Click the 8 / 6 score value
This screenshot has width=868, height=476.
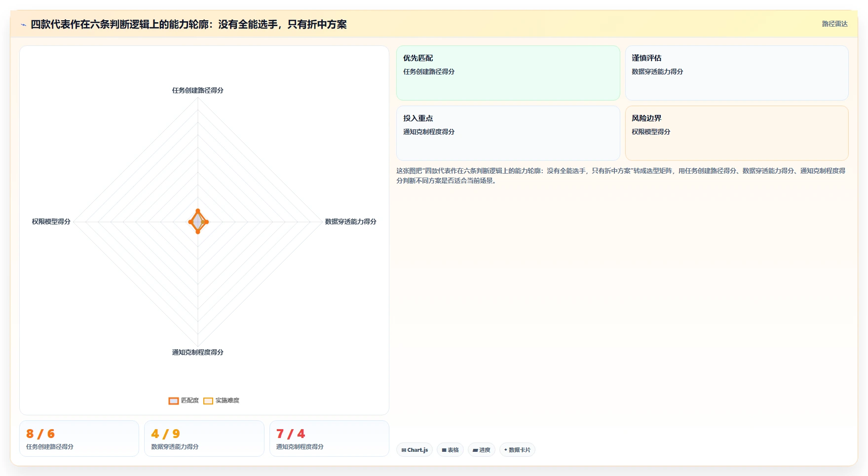click(40, 434)
